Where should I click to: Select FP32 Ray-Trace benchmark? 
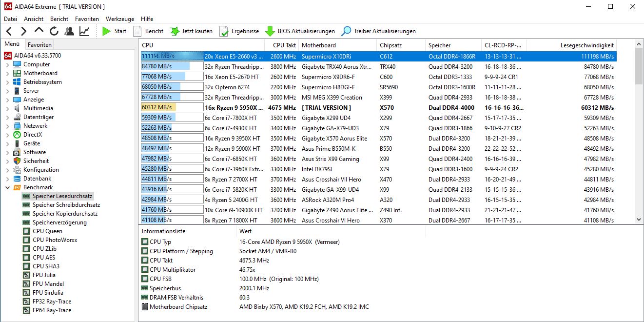coord(52,302)
